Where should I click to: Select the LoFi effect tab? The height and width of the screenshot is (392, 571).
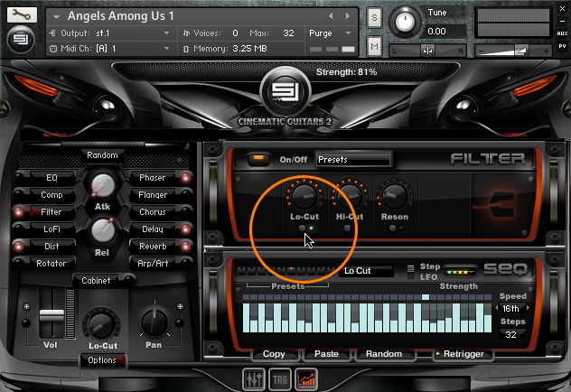click(51, 229)
